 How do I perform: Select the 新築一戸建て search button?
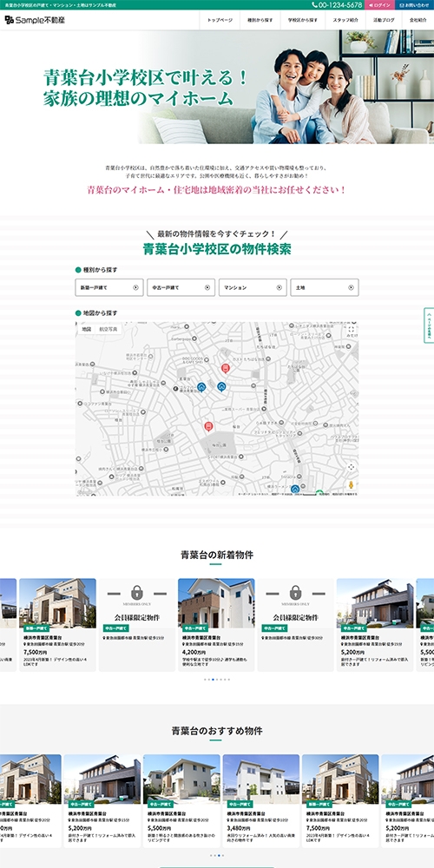[109, 287]
